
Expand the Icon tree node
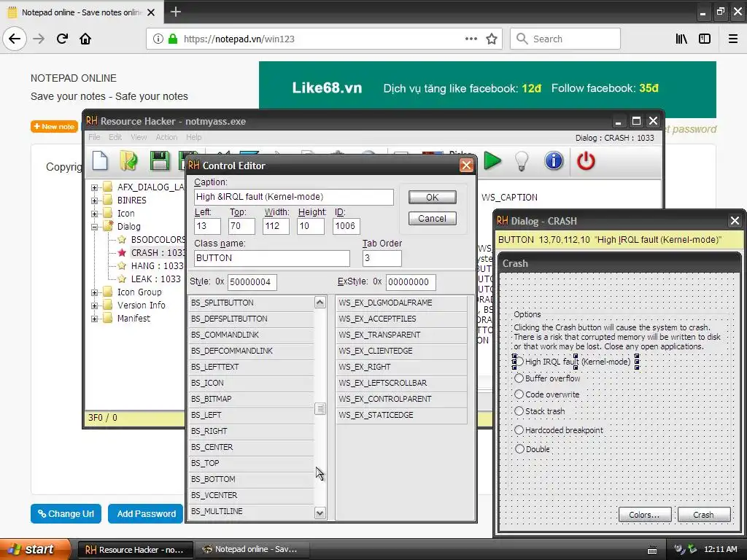94,214
